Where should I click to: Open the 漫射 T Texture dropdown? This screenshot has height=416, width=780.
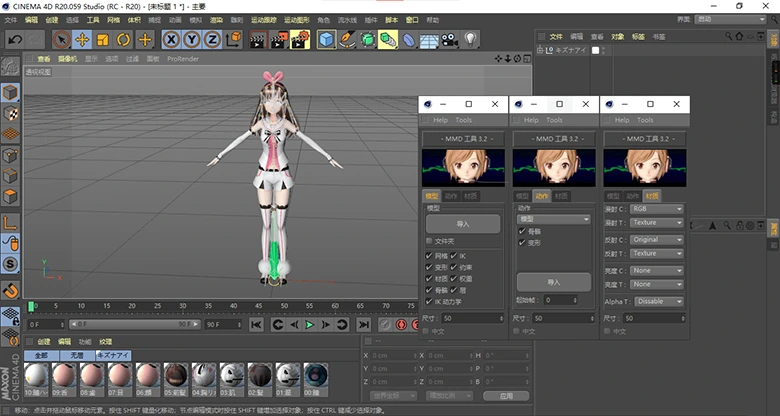coord(657,222)
